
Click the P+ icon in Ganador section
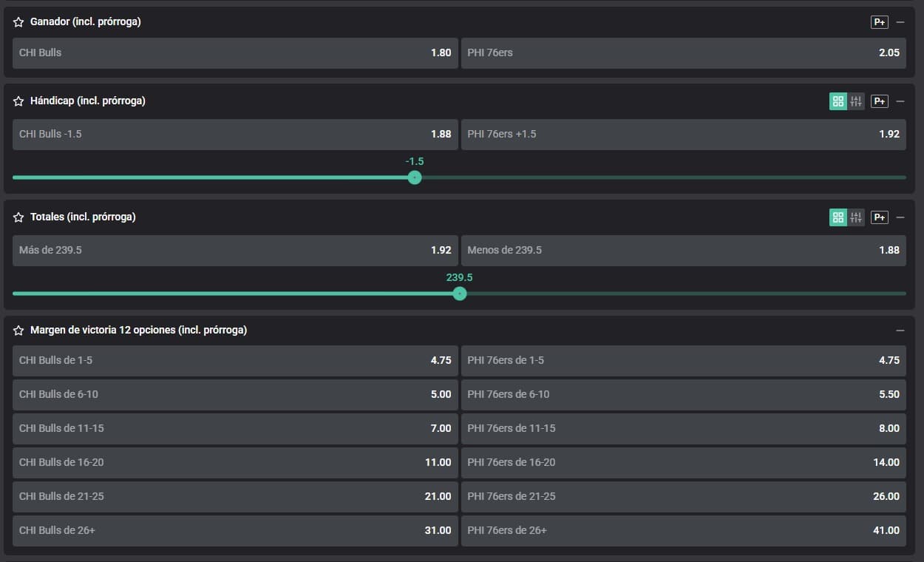[879, 22]
